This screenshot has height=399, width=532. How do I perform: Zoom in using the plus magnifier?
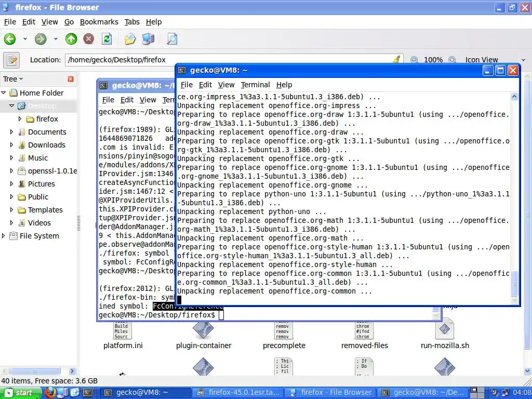pos(452,60)
